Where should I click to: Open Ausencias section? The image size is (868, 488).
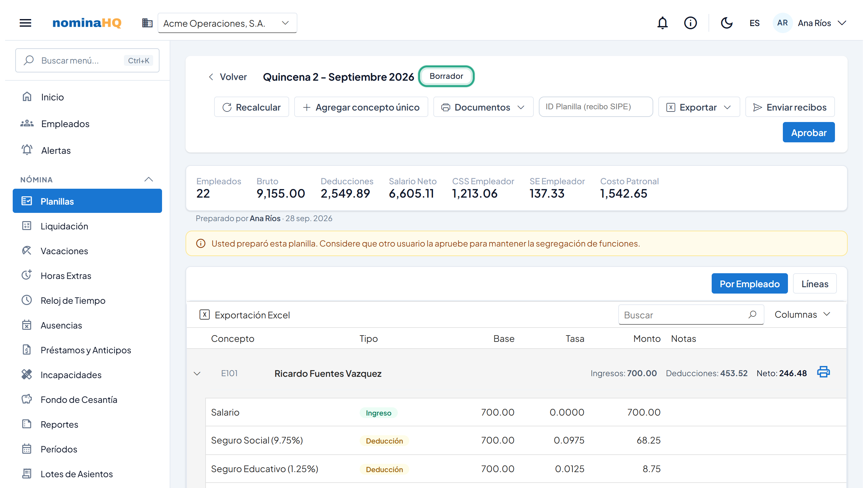coord(87,325)
